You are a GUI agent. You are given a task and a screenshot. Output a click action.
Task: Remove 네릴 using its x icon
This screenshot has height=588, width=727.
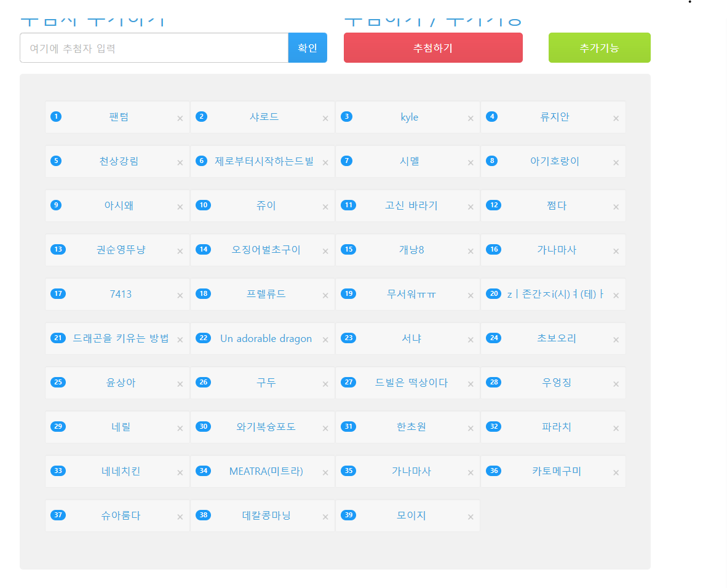[180, 429]
